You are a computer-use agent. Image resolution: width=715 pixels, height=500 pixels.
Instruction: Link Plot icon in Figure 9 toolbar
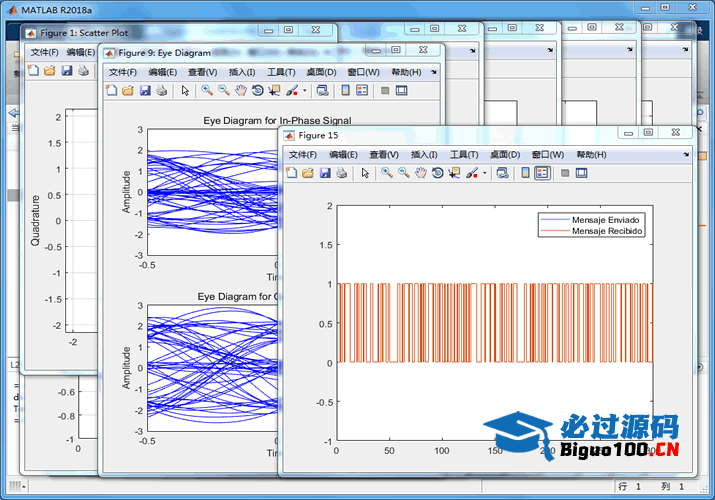(322, 91)
